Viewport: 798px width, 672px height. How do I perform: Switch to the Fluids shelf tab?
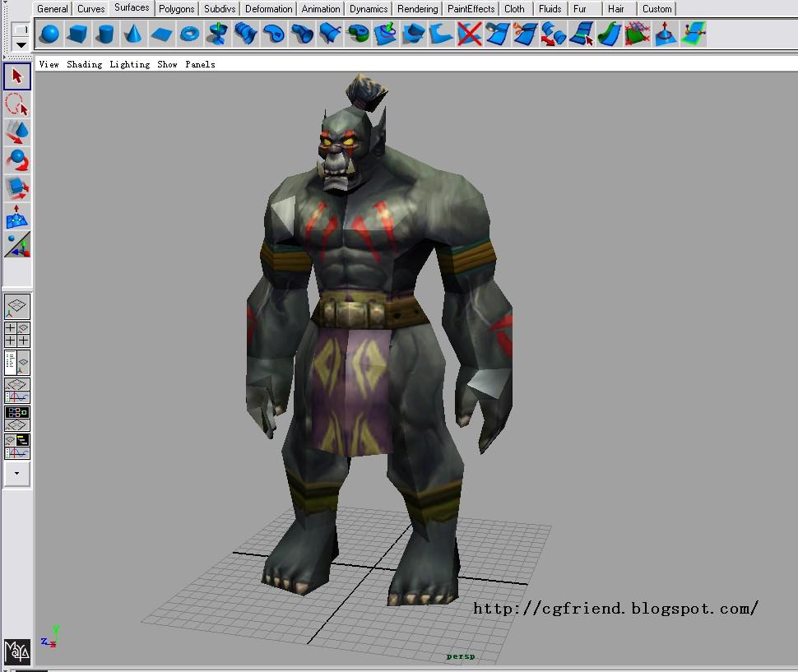[550, 9]
